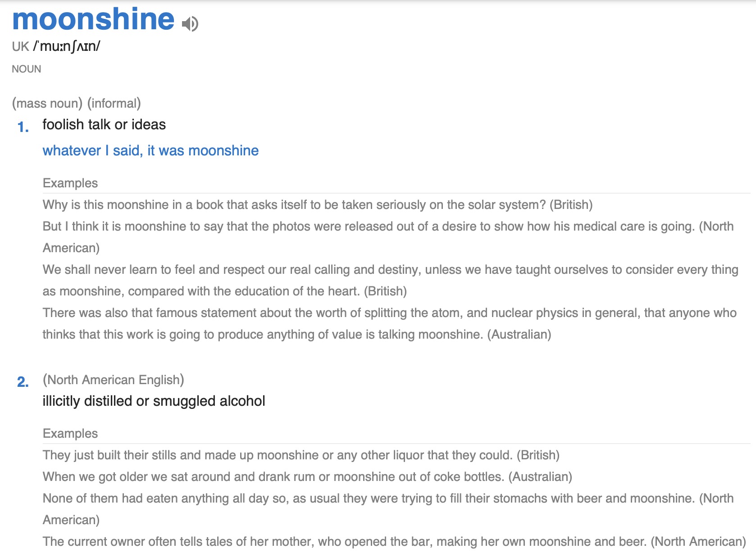Image resolution: width=756 pixels, height=553 pixels.
Task: Click the '(North American English)' region label
Action: coord(114,380)
